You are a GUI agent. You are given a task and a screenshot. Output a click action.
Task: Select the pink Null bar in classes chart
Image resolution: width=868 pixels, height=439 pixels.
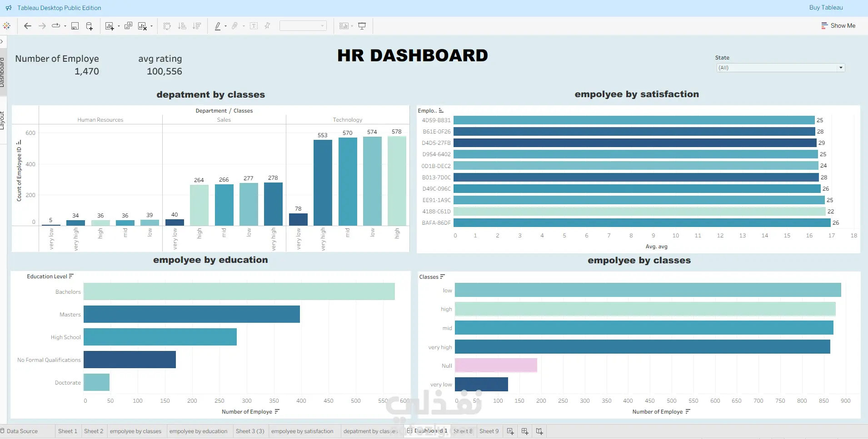(x=496, y=365)
